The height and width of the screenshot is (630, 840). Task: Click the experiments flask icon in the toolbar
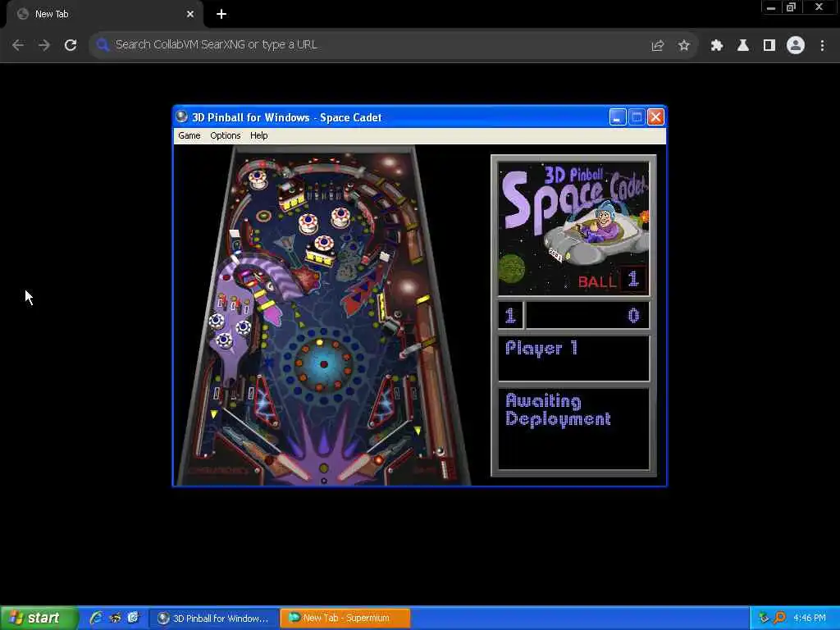(743, 46)
